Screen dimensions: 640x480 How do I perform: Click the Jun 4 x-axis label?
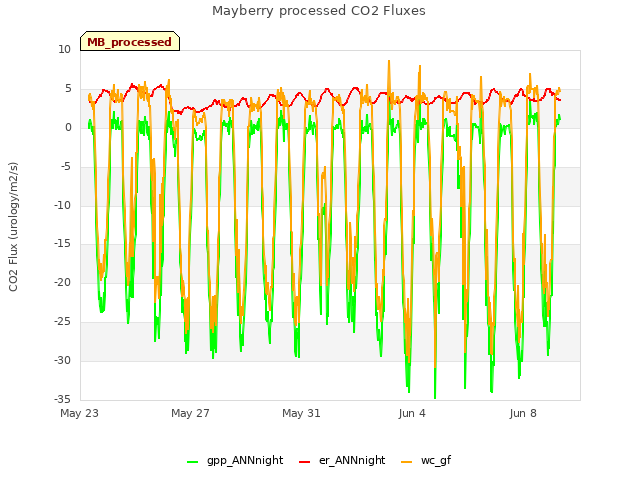[412, 413]
